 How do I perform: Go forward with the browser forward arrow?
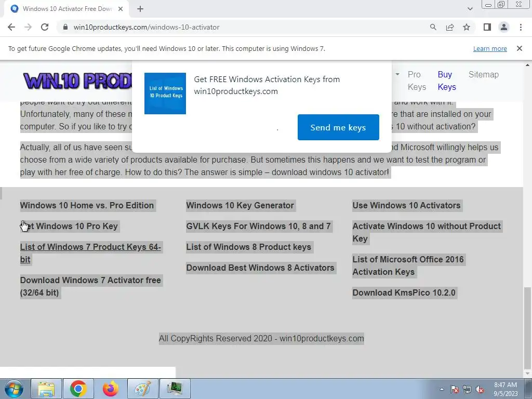coord(28,27)
